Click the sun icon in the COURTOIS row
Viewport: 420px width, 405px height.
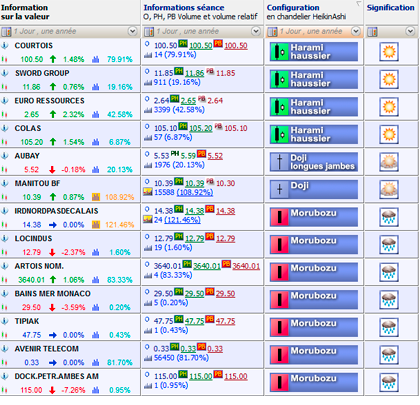pos(389,52)
